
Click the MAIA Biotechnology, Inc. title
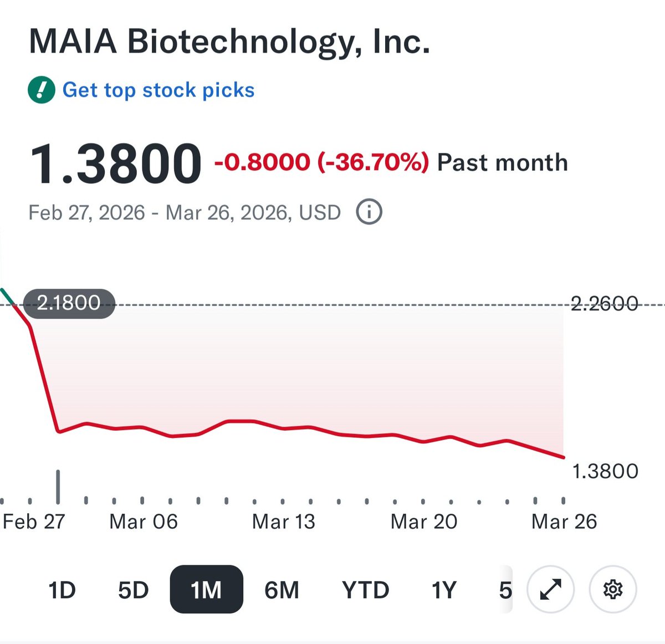pyautogui.click(x=229, y=42)
